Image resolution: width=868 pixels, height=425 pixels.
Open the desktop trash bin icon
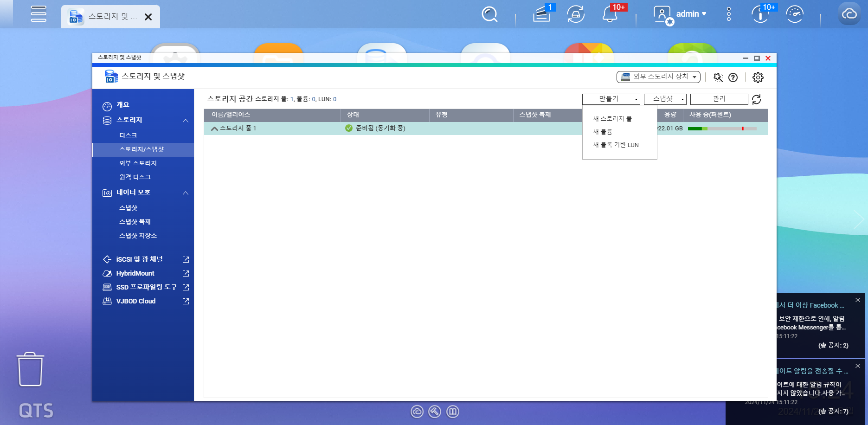point(31,369)
